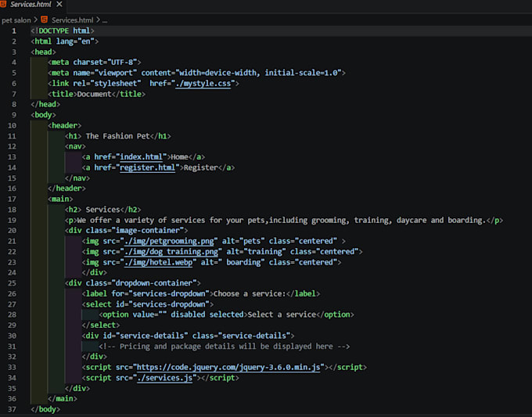The height and width of the screenshot is (417, 532).
Task: Click the opening <main> tag
Action: pos(60,200)
